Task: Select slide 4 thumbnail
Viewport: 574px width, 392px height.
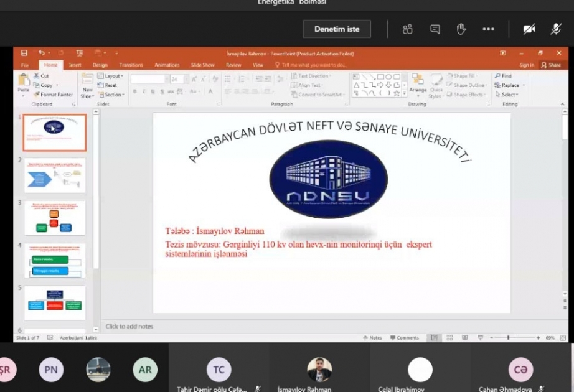Action: coord(55,261)
